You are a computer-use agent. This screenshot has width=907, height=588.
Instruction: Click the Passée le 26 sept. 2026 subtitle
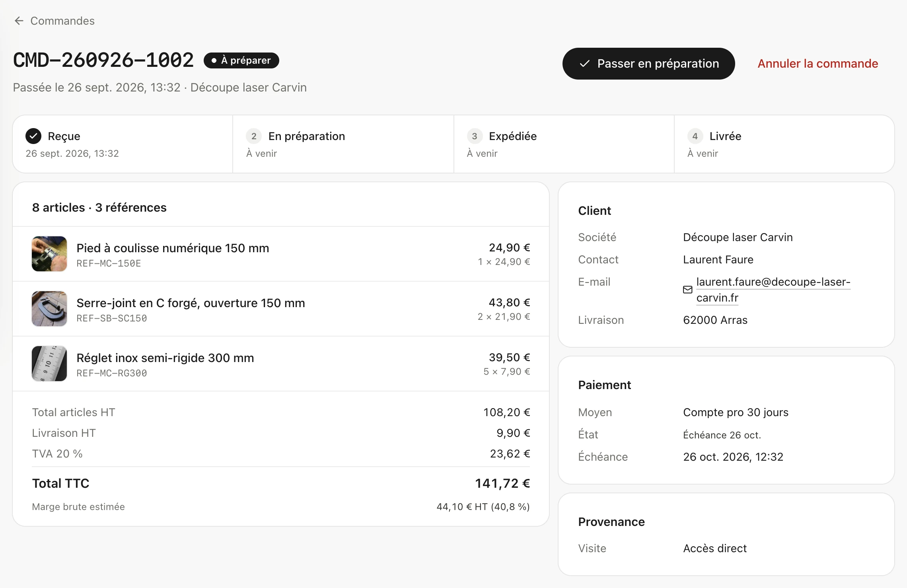tap(160, 88)
